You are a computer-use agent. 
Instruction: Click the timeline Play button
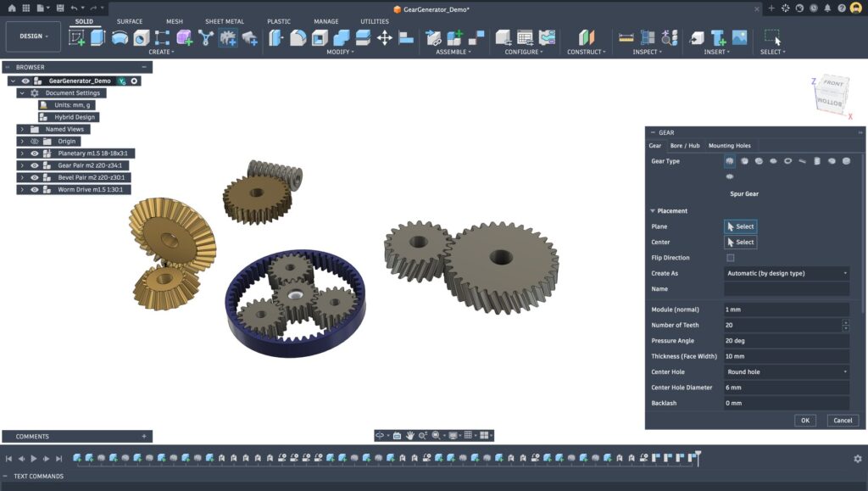pos(34,459)
